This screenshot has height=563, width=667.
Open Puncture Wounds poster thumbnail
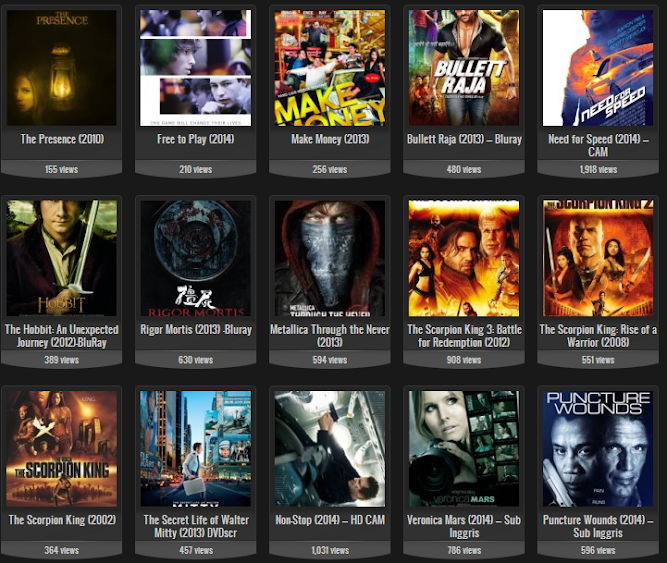(598, 449)
